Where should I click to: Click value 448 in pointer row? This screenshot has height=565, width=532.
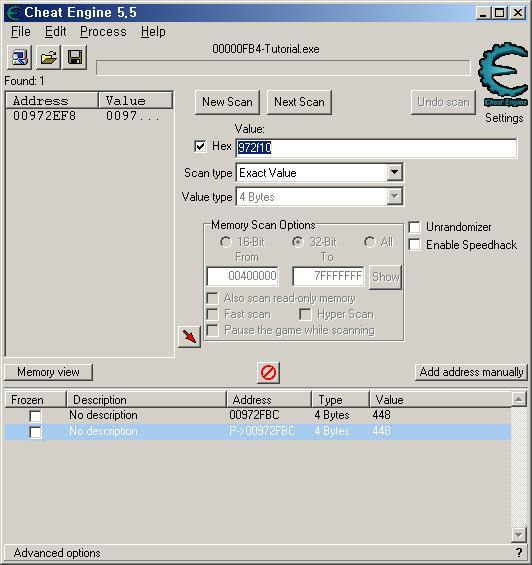381,431
